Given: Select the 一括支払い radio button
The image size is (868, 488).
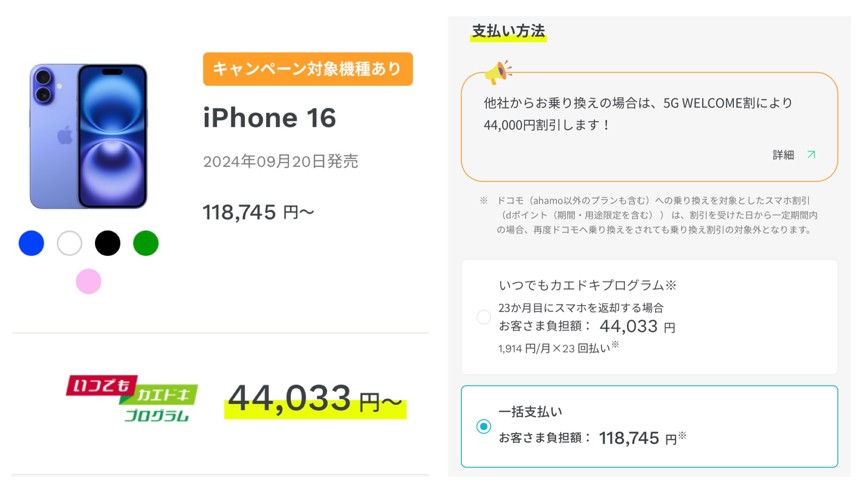Looking at the screenshot, I should coord(484,426).
